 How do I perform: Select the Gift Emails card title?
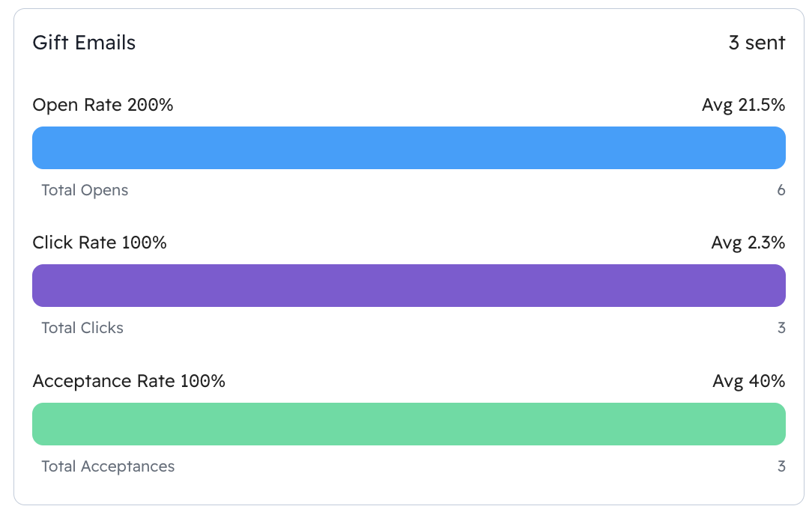tap(84, 43)
